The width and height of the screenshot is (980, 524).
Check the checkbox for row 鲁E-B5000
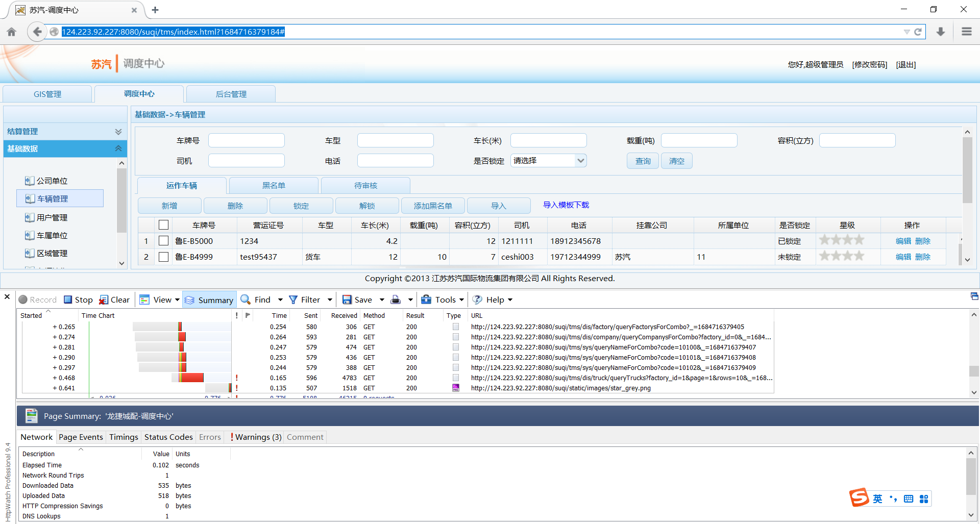click(x=163, y=241)
